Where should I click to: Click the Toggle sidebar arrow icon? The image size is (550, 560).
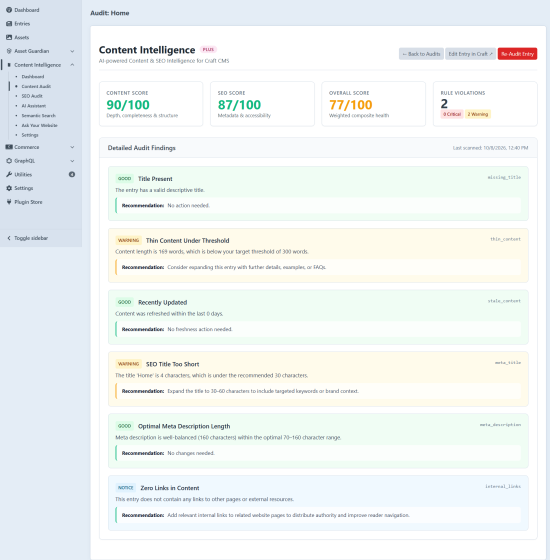click(x=9, y=238)
